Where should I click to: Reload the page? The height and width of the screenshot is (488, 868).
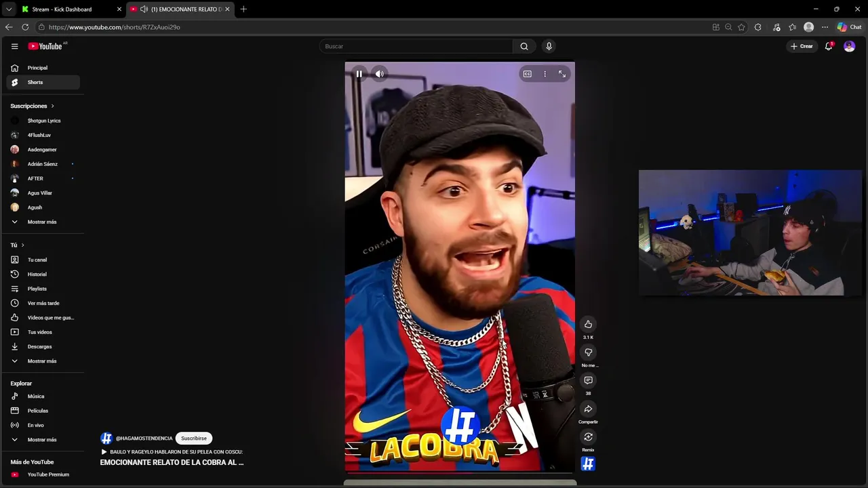click(x=25, y=27)
